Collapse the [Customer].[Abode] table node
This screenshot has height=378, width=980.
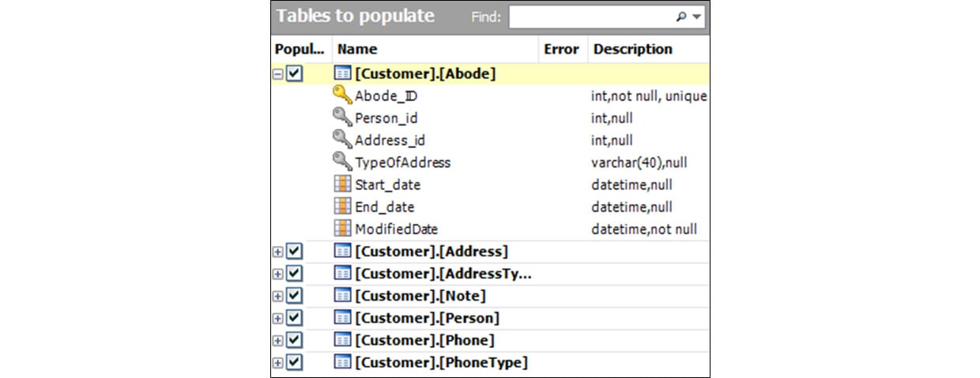[277, 74]
